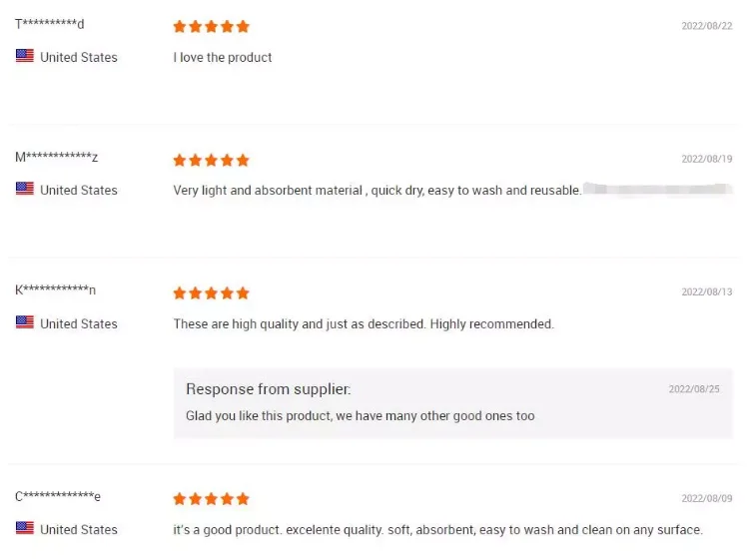755x560 pixels.
Task: Click the US flag under reviewer C*************e
Action: (x=24, y=528)
